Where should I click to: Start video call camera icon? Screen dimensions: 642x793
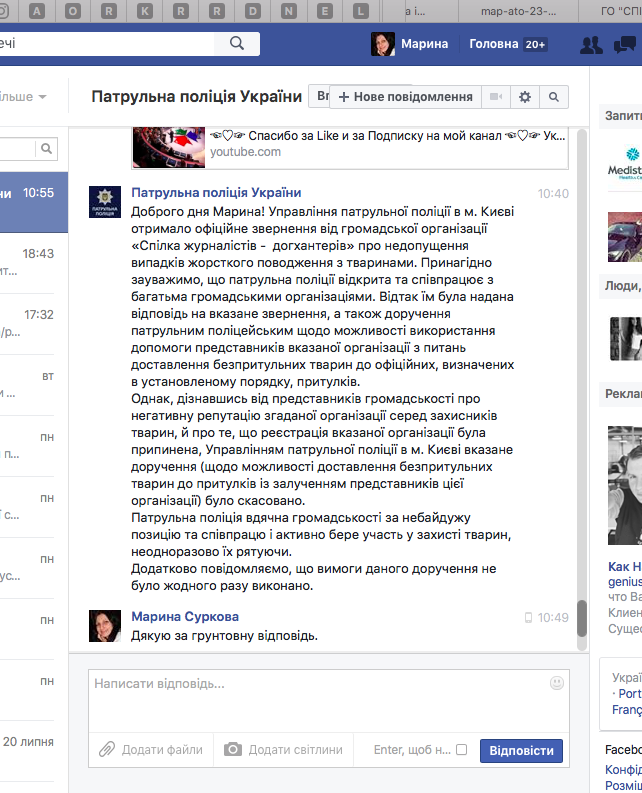point(496,97)
